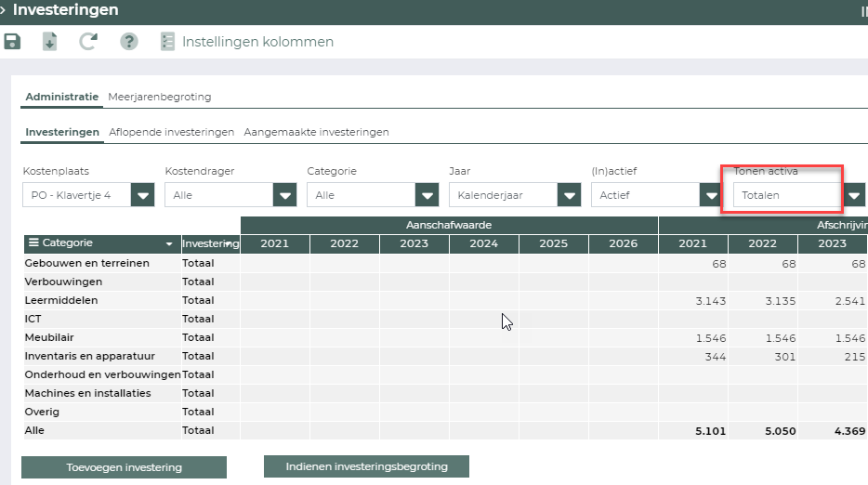Click the refresh arrow icon

pyautogui.click(x=88, y=42)
